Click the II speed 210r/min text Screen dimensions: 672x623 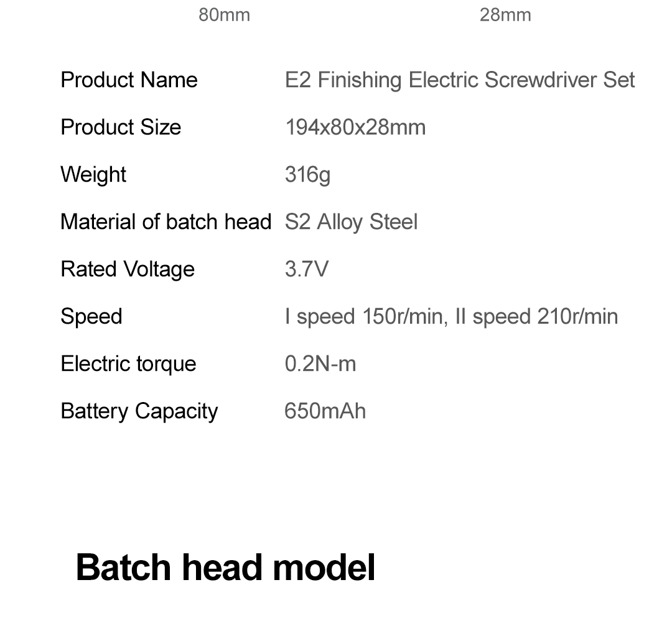pos(536,317)
